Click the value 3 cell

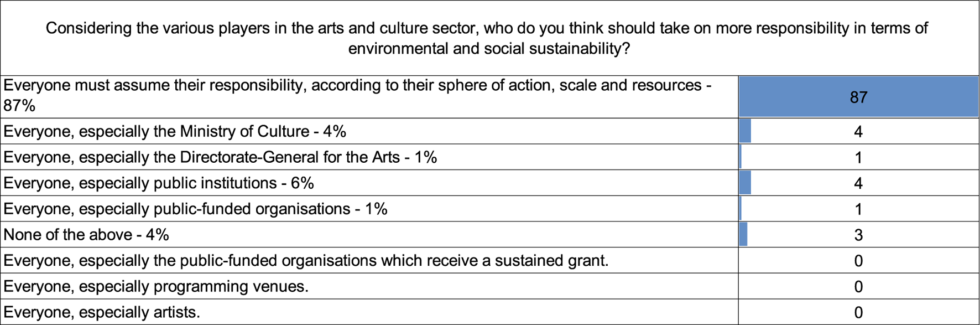(x=858, y=235)
